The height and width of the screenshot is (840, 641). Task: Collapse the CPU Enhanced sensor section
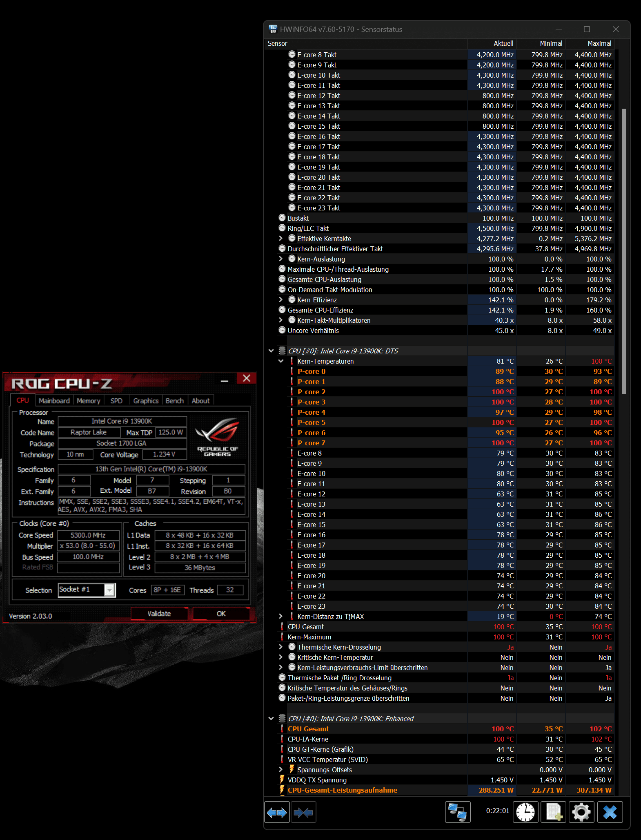click(271, 718)
